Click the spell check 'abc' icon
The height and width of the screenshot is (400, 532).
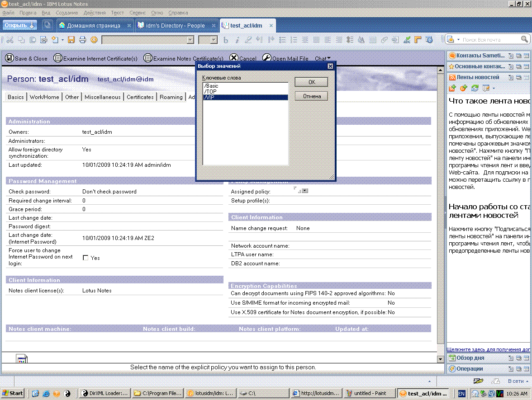click(407, 40)
